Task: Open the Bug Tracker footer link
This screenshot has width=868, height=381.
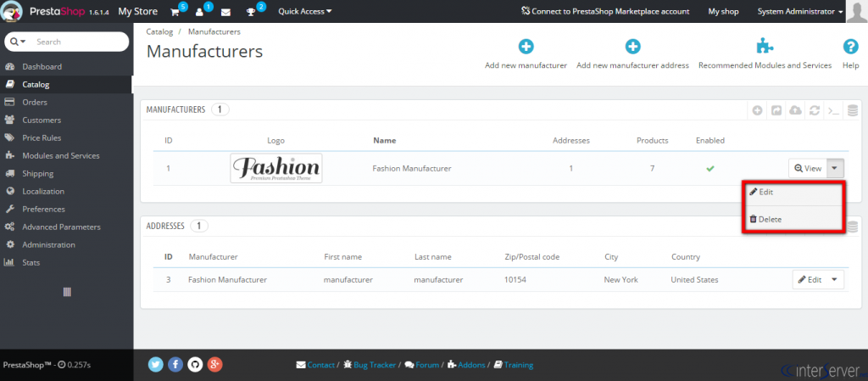Action: tap(370, 365)
